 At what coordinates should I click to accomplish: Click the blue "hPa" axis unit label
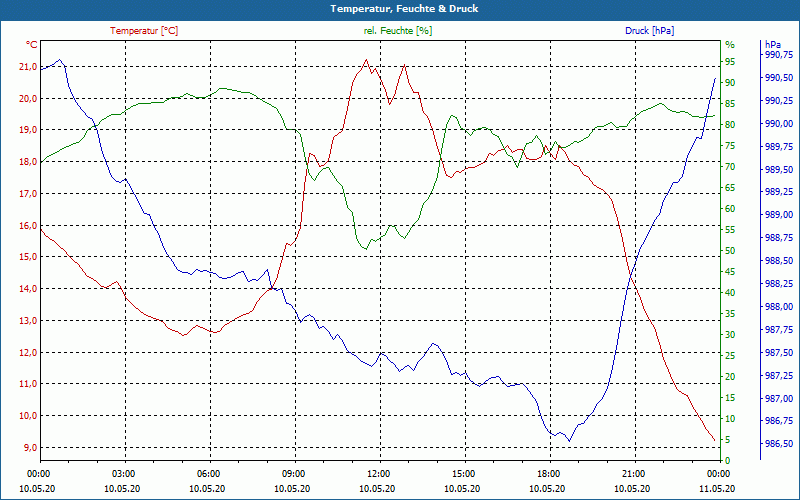[x=773, y=45]
